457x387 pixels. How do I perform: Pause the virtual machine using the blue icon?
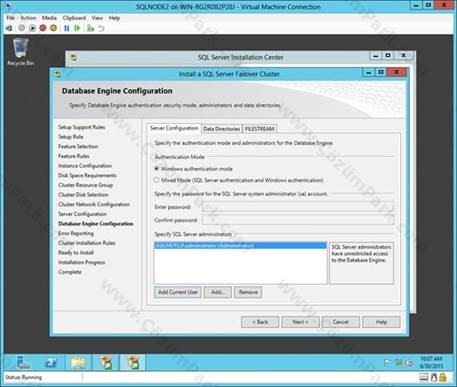point(67,28)
